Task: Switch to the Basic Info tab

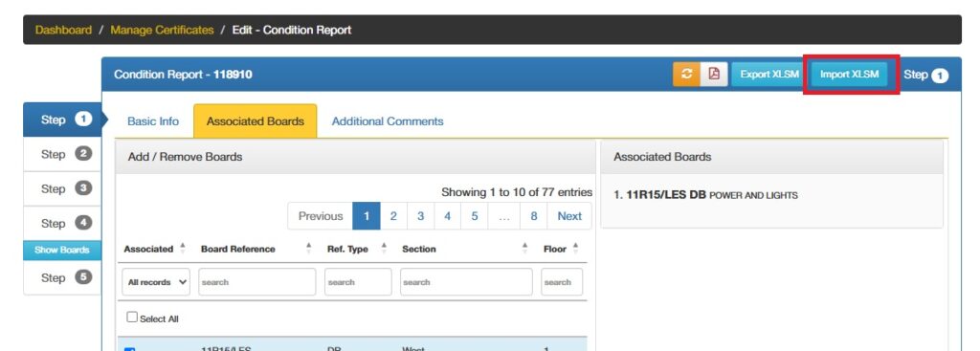Action: tap(153, 121)
